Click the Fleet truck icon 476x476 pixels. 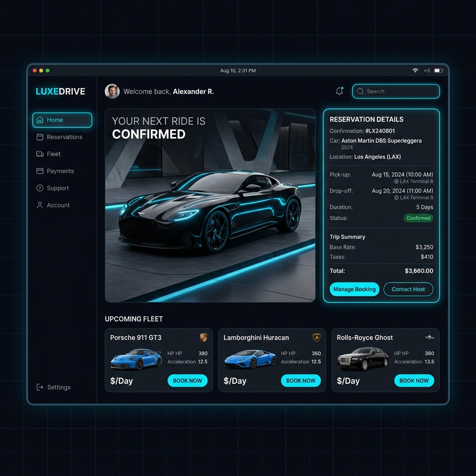pos(40,154)
